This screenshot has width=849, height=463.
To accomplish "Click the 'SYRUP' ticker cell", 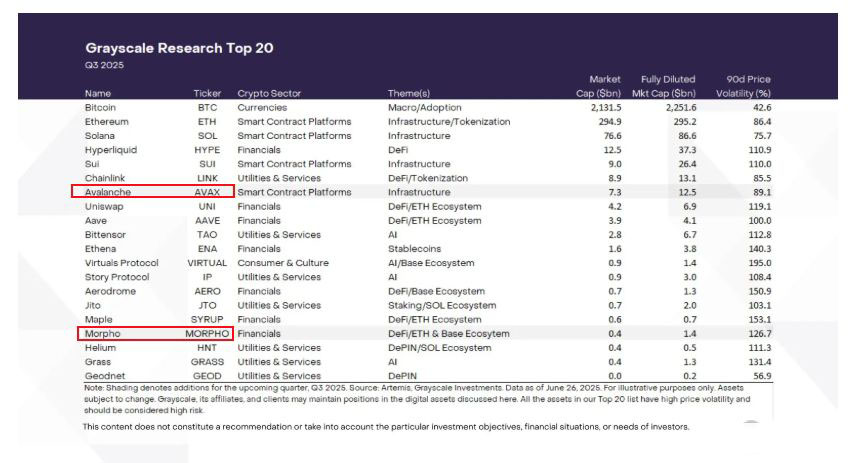I will (207, 319).
